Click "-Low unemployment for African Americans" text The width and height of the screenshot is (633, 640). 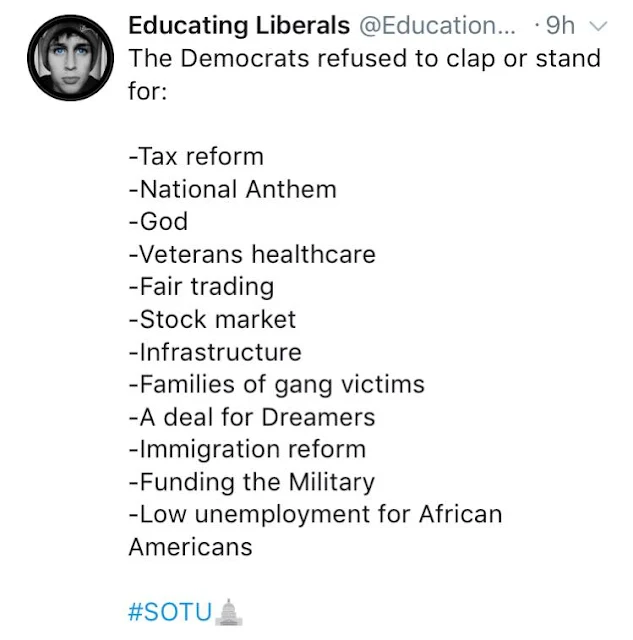(x=315, y=515)
